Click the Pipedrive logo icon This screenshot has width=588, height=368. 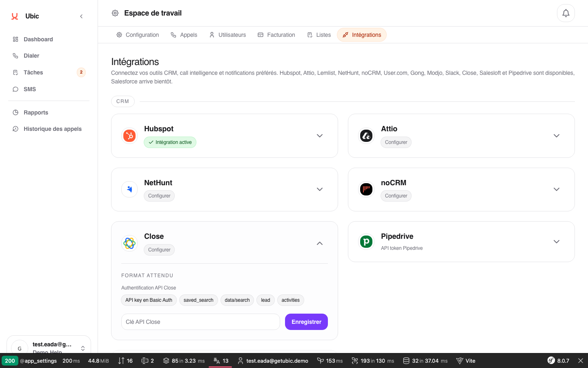366,242
